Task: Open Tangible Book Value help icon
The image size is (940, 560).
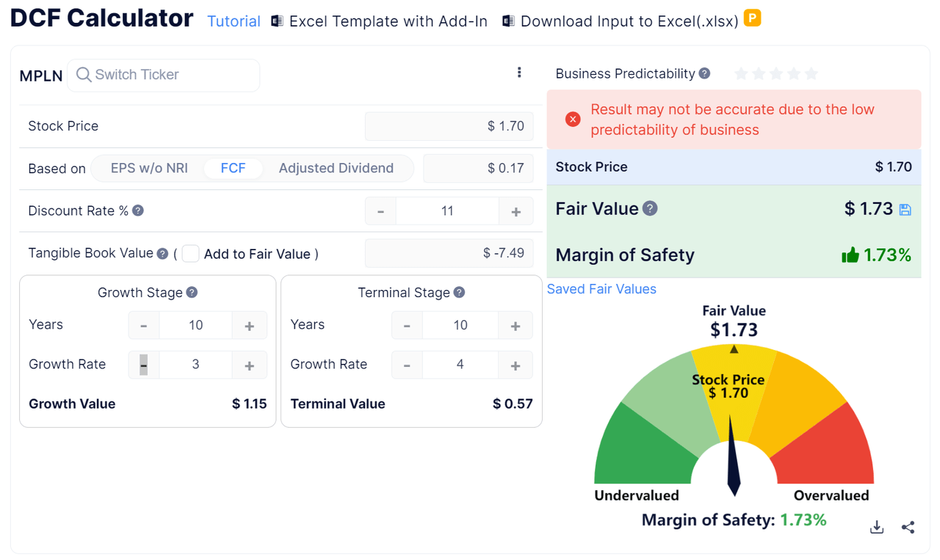Action: point(162,253)
